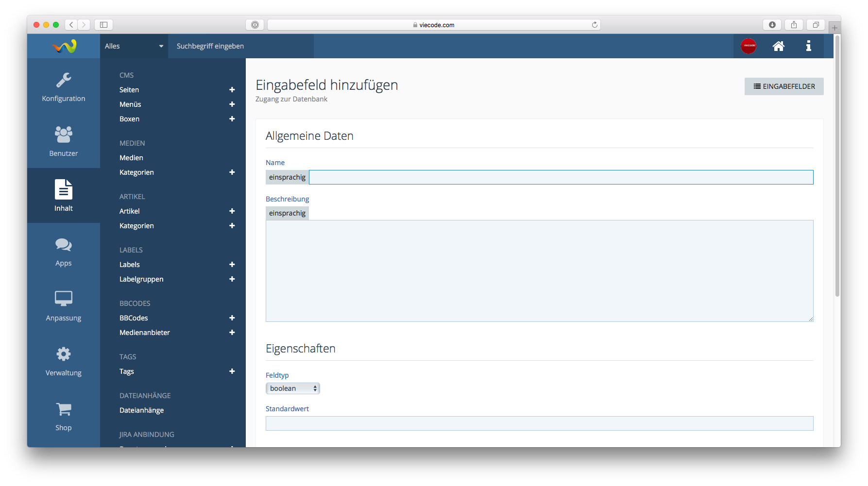The image size is (868, 486).
Task: Open the Shop cart section
Action: coord(64,416)
